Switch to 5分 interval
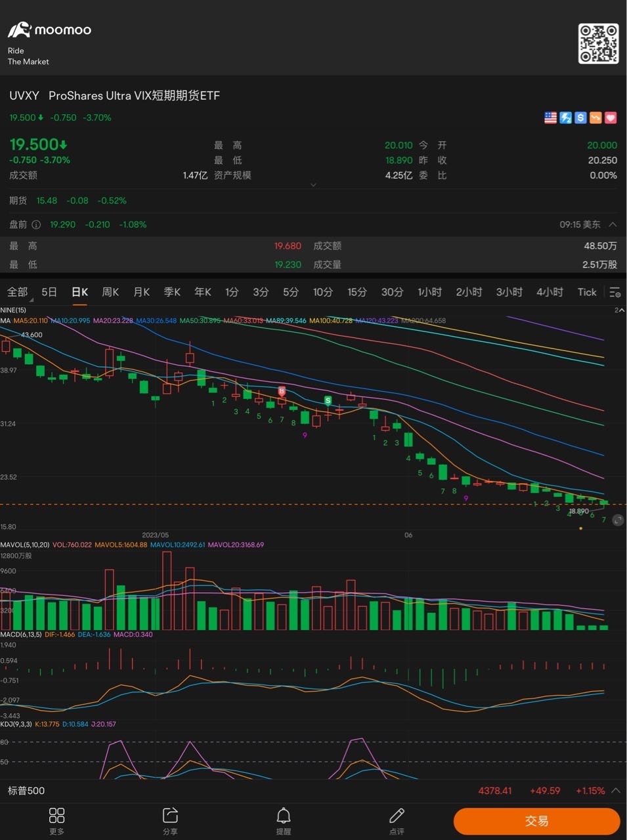 [291, 292]
